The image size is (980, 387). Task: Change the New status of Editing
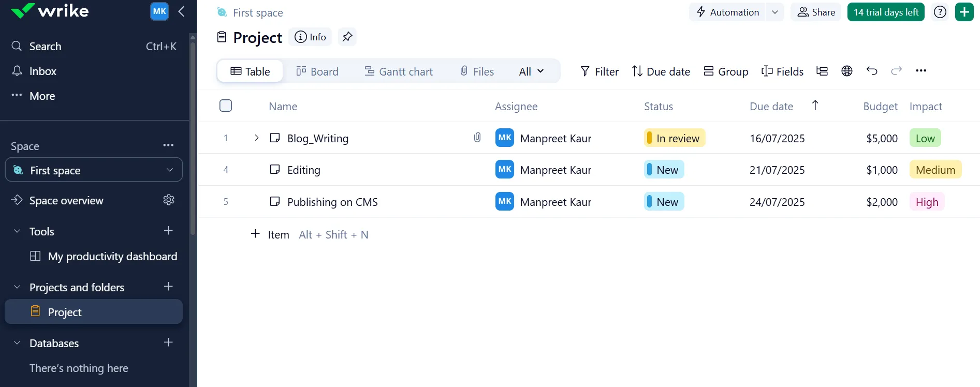click(x=664, y=169)
